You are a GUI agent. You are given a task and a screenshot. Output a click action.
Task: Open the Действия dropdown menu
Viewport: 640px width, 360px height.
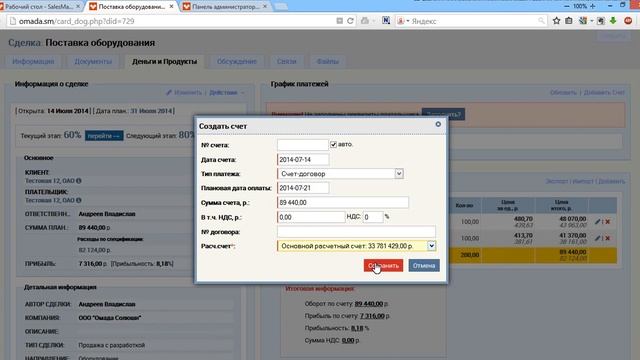point(227,93)
